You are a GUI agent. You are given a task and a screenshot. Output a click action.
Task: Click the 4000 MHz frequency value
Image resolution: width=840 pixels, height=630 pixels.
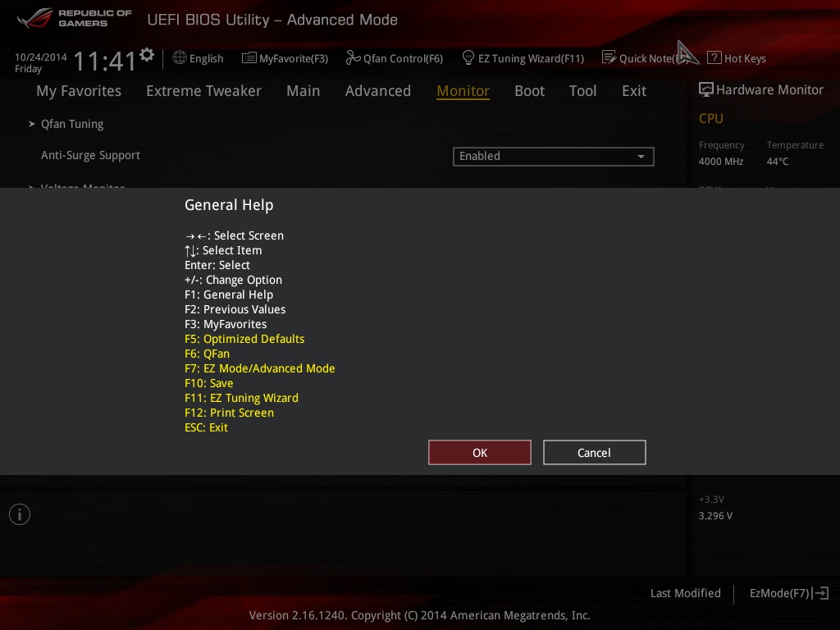(x=721, y=162)
